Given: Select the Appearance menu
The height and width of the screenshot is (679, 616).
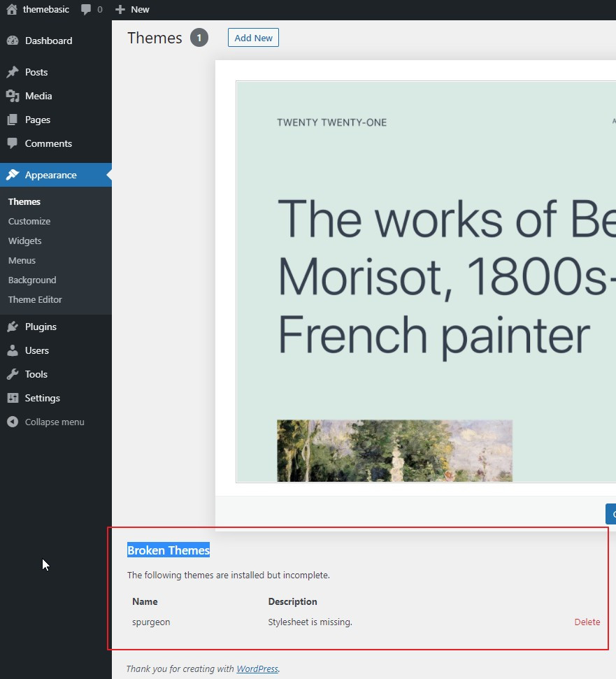Looking at the screenshot, I should (x=56, y=175).
